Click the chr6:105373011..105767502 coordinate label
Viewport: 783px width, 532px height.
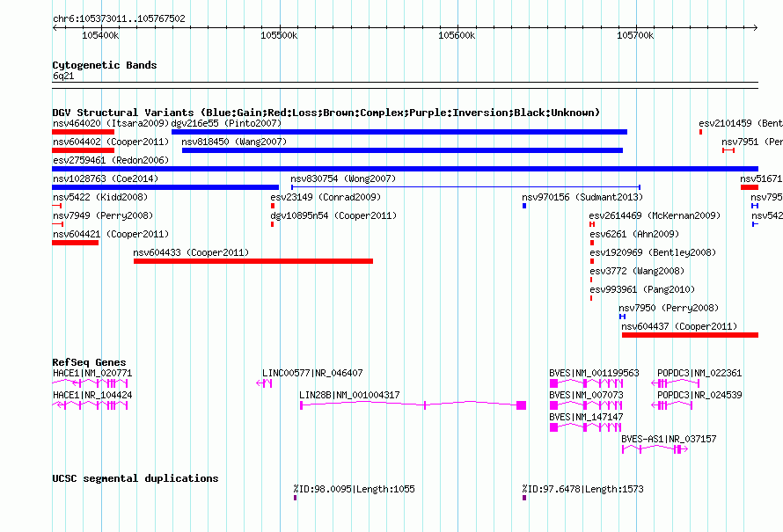[x=119, y=19]
